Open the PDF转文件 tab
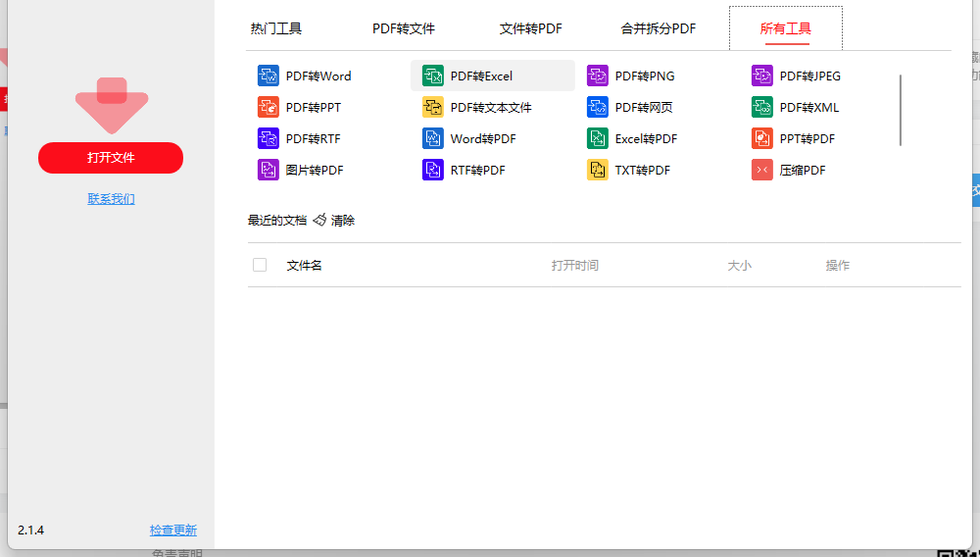This screenshot has height=557, width=980. click(x=404, y=28)
